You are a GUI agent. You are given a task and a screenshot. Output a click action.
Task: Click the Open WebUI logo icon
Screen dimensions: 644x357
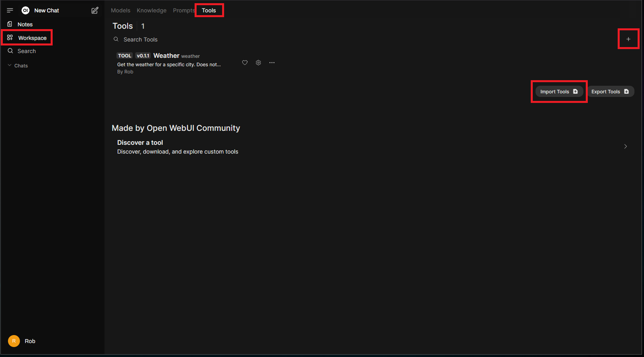[26, 10]
